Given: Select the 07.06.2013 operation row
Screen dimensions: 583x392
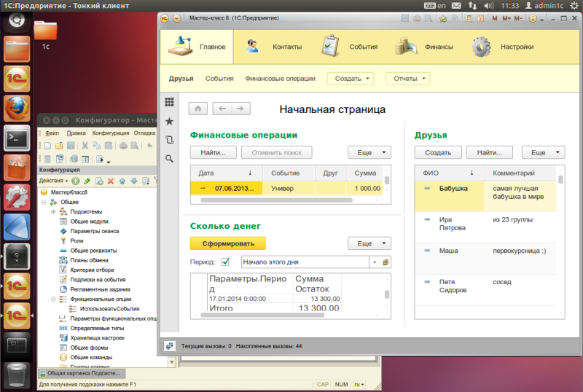Looking at the screenshot, I should (288, 188).
